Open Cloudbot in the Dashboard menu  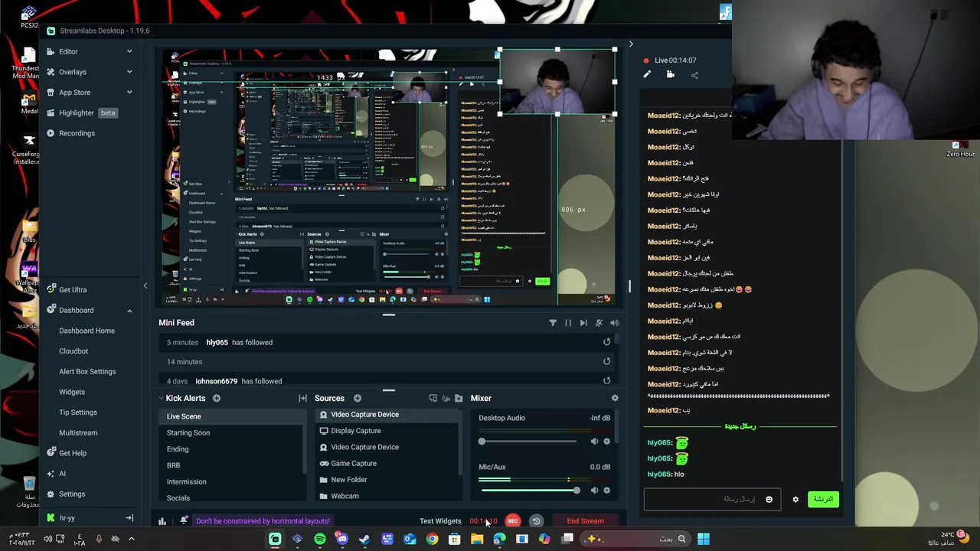pos(73,351)
